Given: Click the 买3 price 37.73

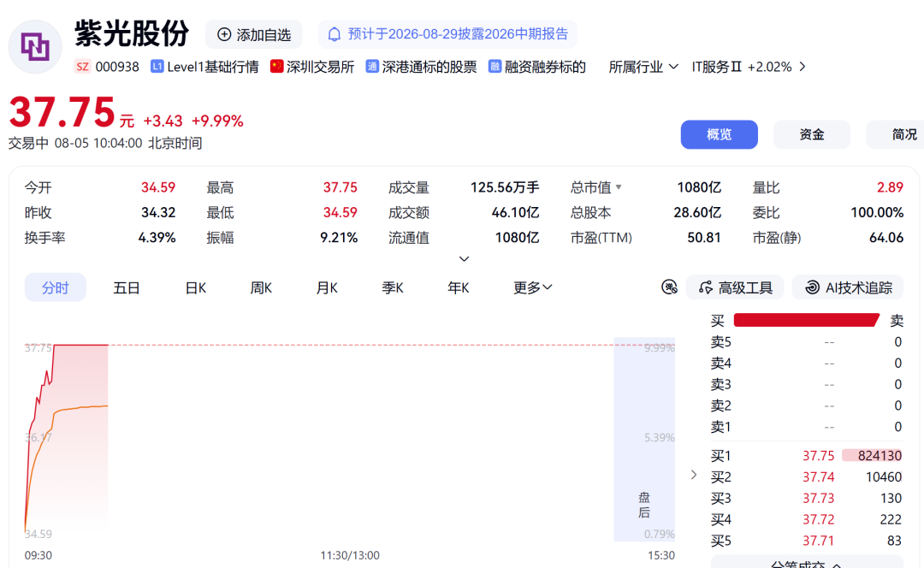Looking at the screenshot, I should click(818, 498).
